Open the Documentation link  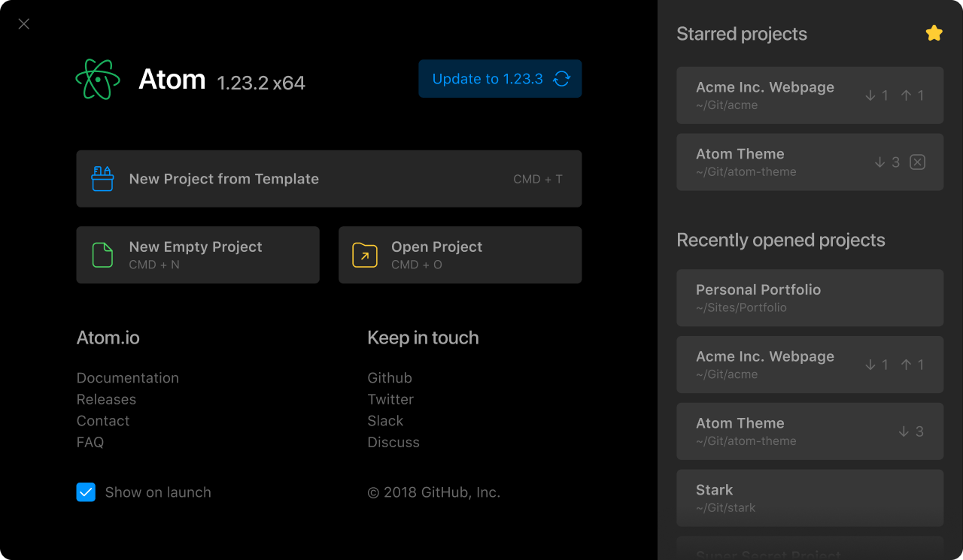point(128,378)
